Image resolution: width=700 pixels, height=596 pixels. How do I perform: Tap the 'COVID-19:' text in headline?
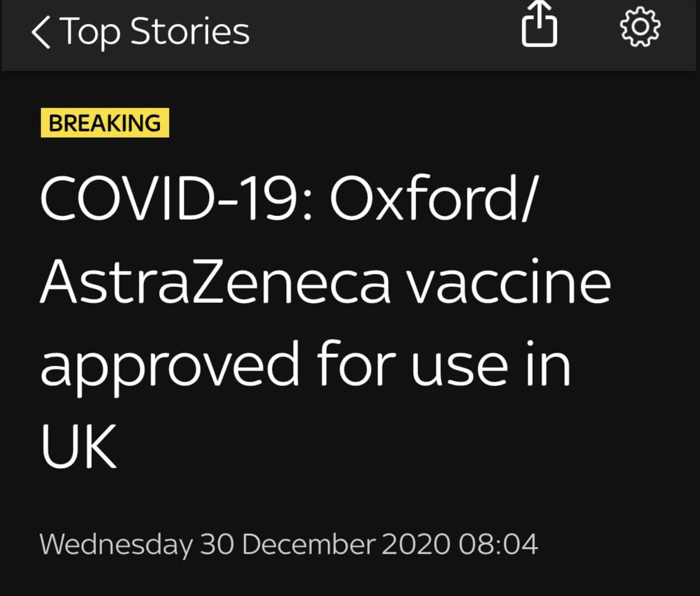[x=177, y=199]
